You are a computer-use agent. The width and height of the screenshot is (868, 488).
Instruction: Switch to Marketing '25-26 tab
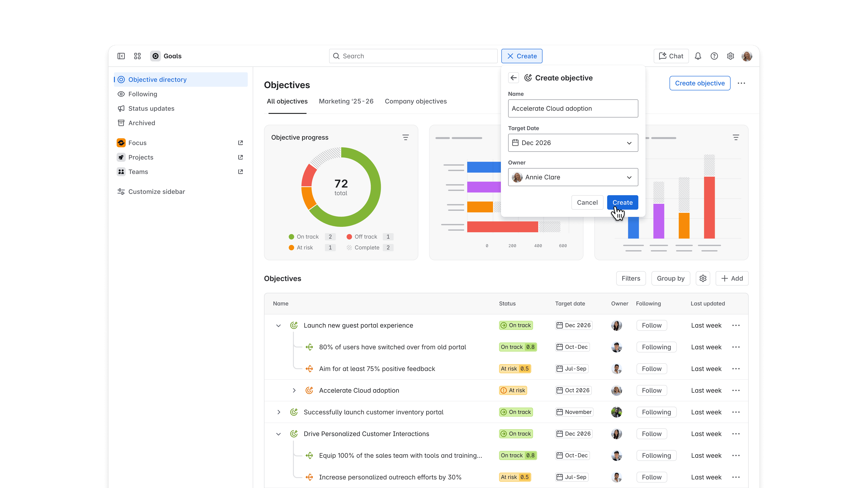tap(346, 101)
